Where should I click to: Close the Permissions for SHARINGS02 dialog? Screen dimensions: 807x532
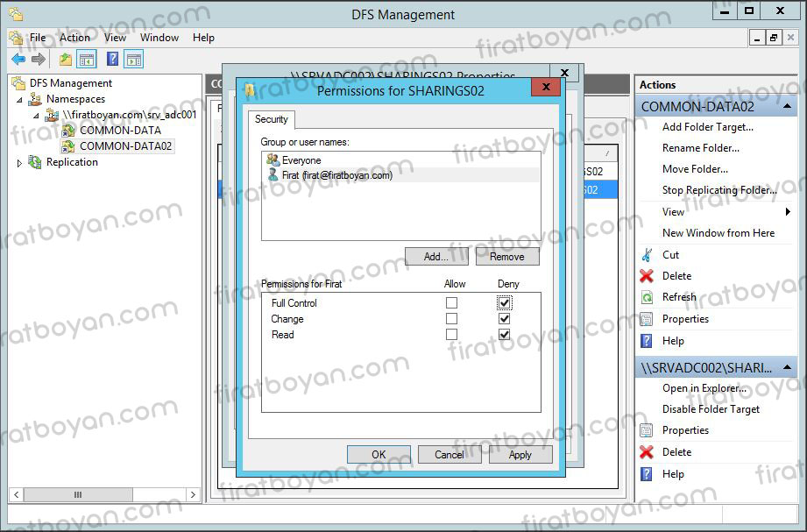[546, 87]
